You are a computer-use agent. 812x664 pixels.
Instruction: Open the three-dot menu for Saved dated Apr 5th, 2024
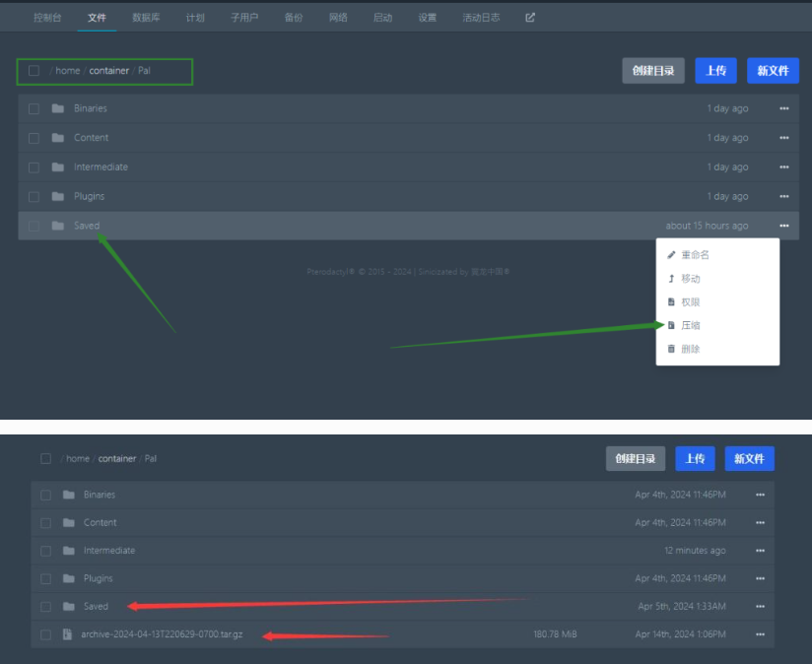point(760,606)
